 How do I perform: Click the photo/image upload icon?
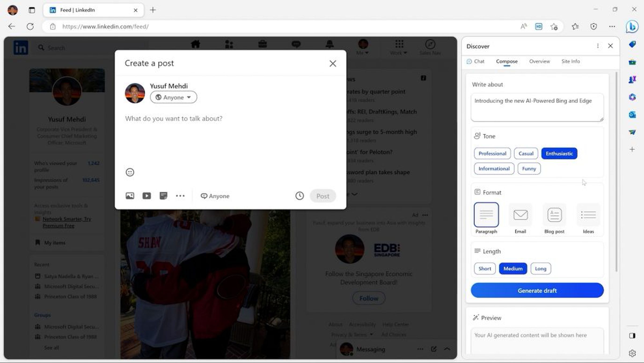pos(130,196)
